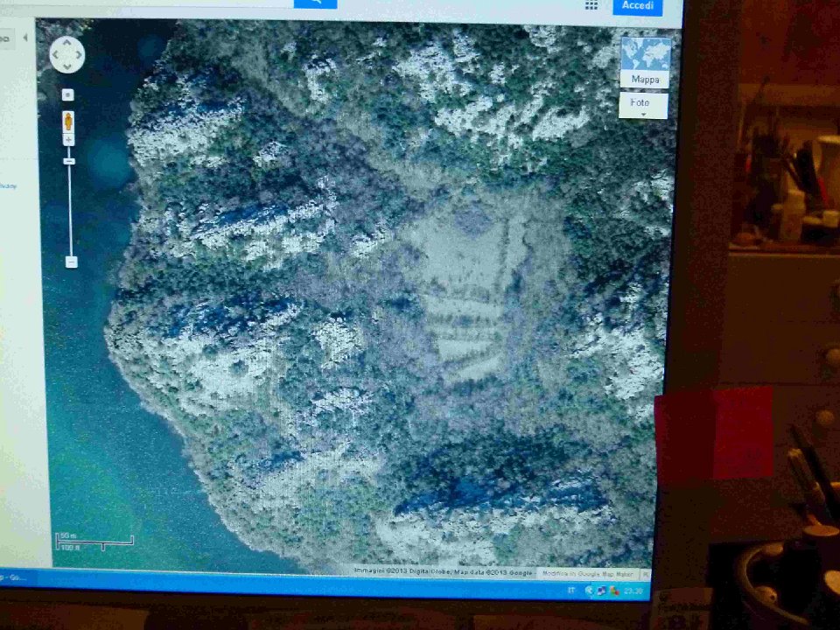Click the blue search button
The height and width of the screenshot is (630, 840).
pyautogui.click(x=316, y=3)
